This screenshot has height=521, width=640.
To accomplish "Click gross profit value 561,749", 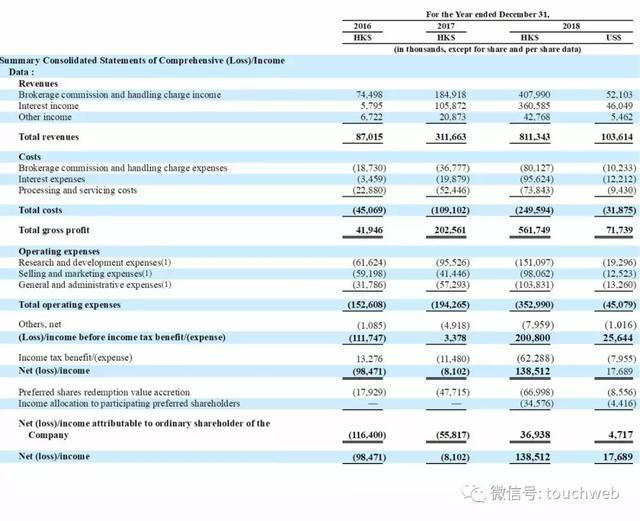I will click(x=534, y=230).
